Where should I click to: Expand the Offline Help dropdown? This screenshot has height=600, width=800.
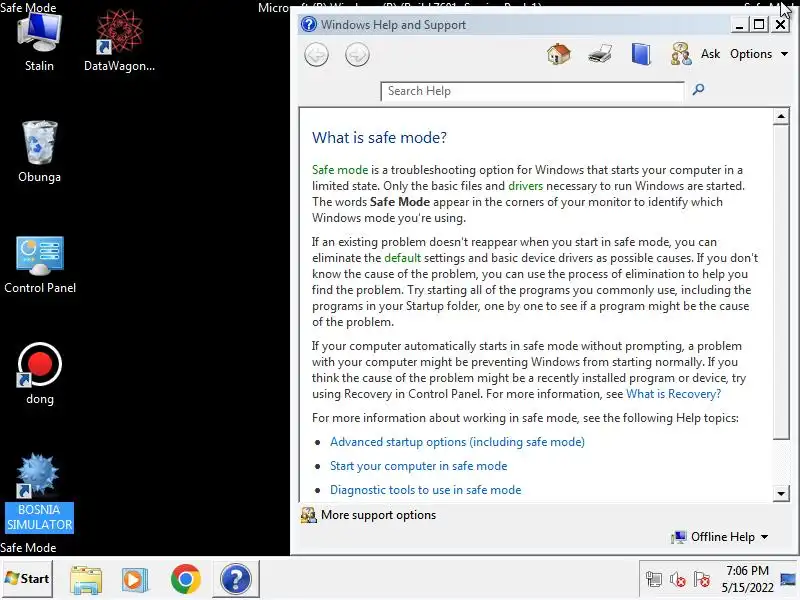pyautogui.click(x=720, y=537)
